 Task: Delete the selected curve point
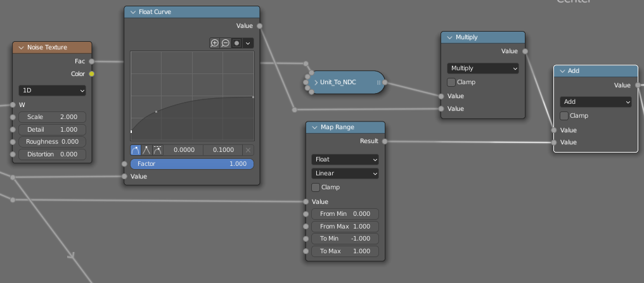[x=248, y=150]
